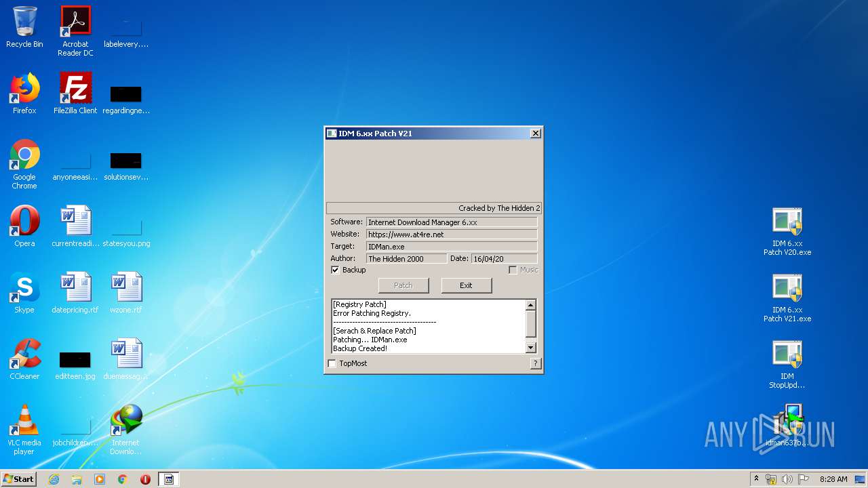
Task: Open Opera from the taskbar
Action: pyautogui.click(x=145, y=479)
